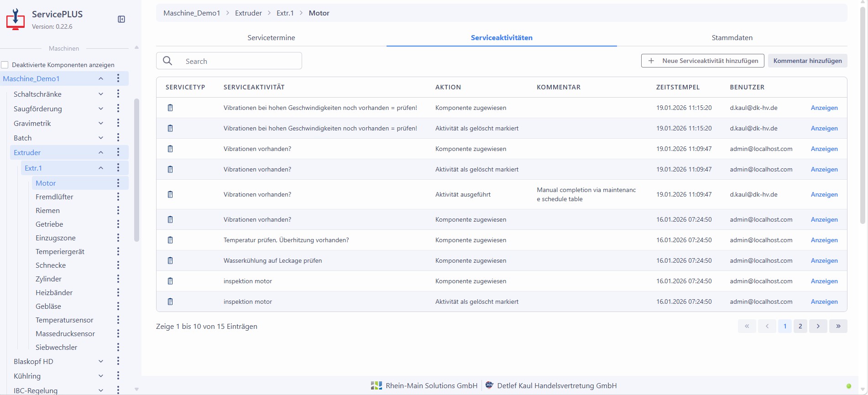Click the ServicePLUS logo icon
This screenshot has width=868, height=395.
16,20
